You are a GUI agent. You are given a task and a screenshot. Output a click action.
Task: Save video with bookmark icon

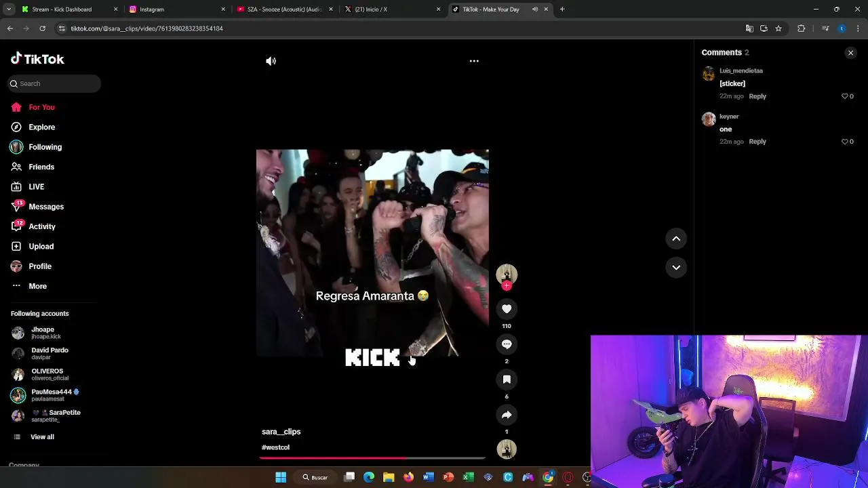[507, 380]
